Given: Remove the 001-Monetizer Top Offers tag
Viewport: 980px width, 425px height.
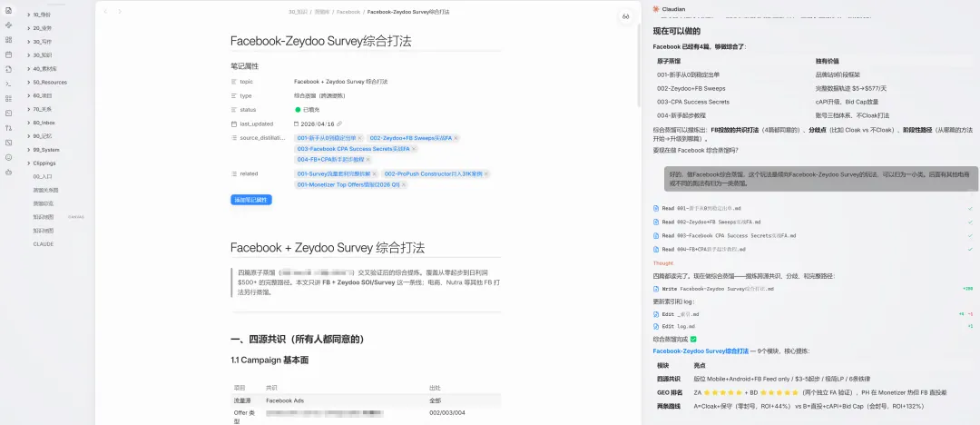Looking at the screenshot, I should [x=404, y=184].
